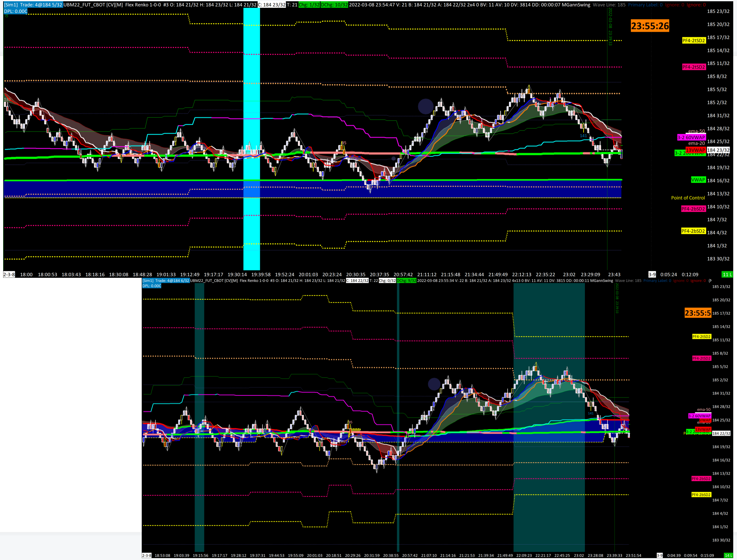Click the [Sim1] Trade position text in upper chart header

pos(33,5)
